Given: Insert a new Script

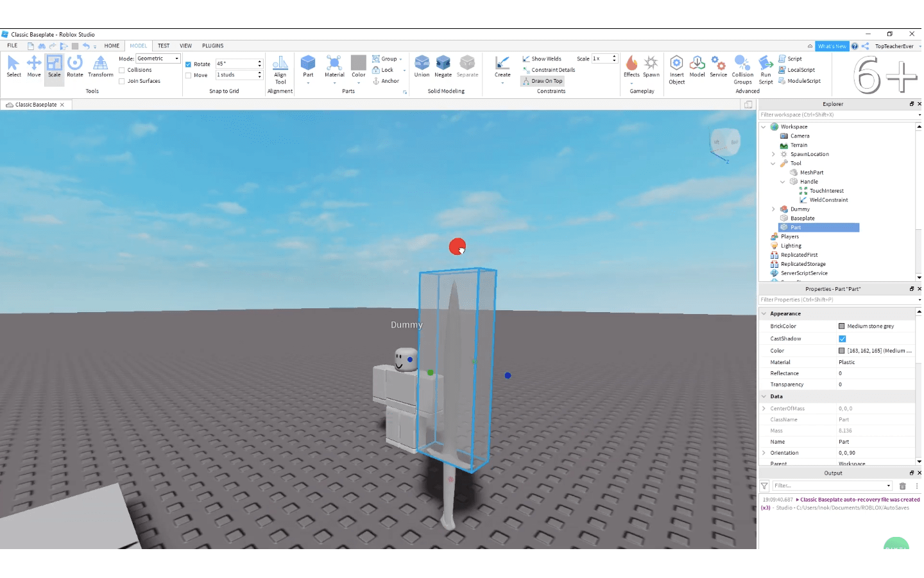Looking at the screenshot, I should (x=791, y=58).
